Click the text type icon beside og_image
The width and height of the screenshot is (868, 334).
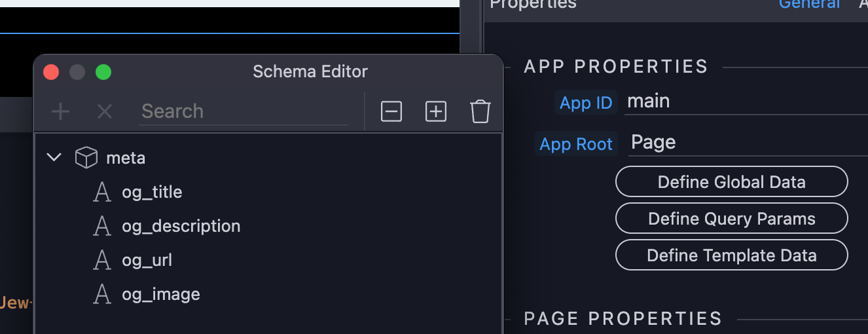pyautogui.click(x=102, y=294)
